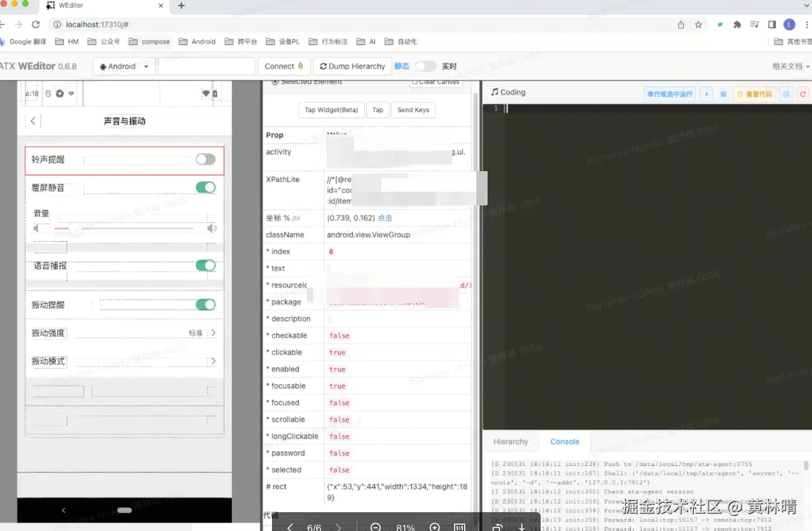Turn off the 振动提醒 switch

point(206,305)
